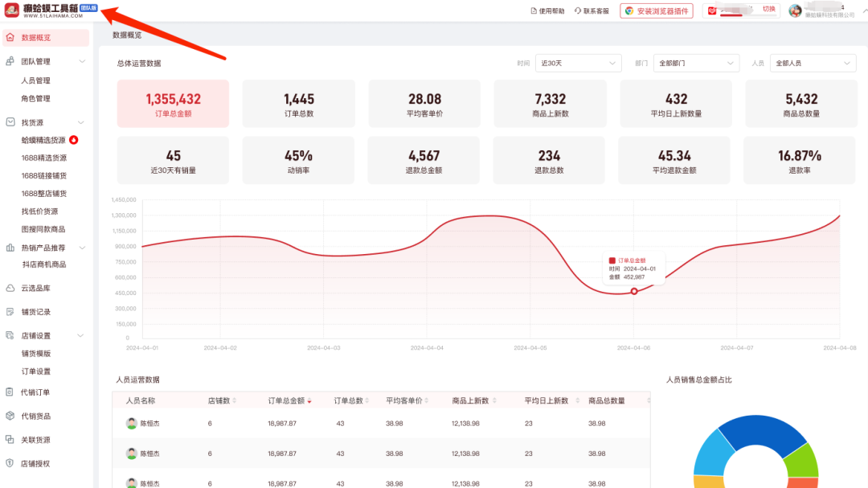Select the 4,567 退款总金额 stat card

point(424,160)
